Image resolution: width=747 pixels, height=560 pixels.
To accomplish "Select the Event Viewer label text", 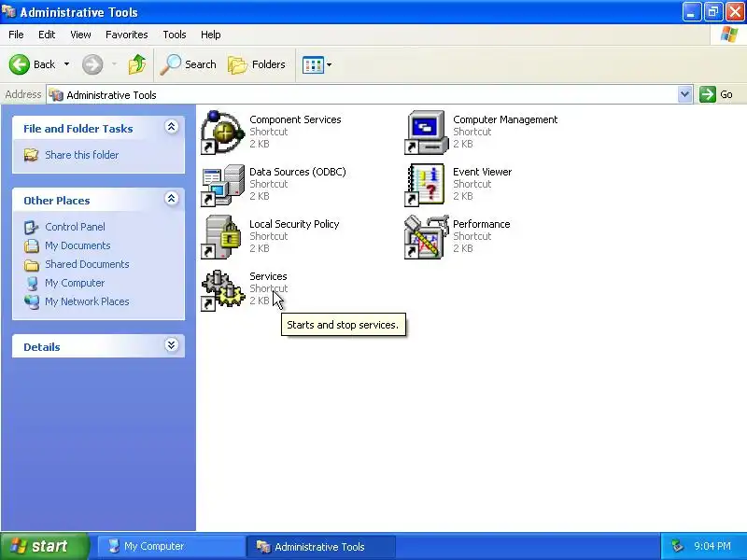I will pos(482,172).
